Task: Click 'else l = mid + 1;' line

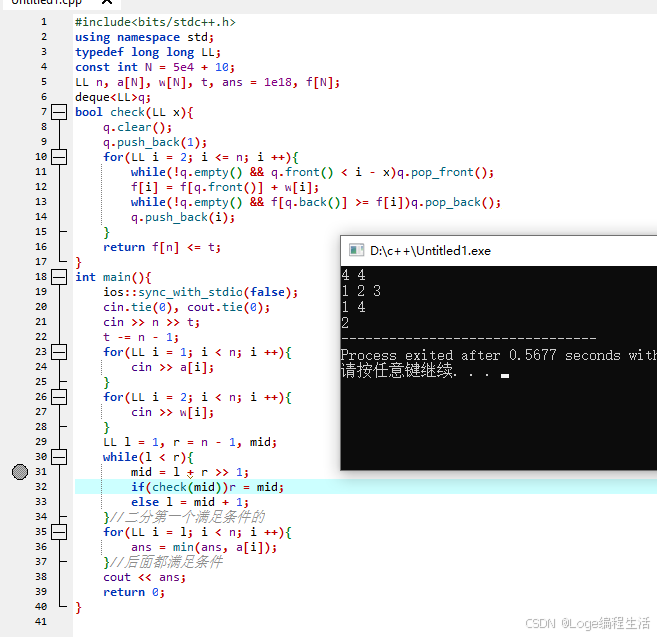Action: 190,502
